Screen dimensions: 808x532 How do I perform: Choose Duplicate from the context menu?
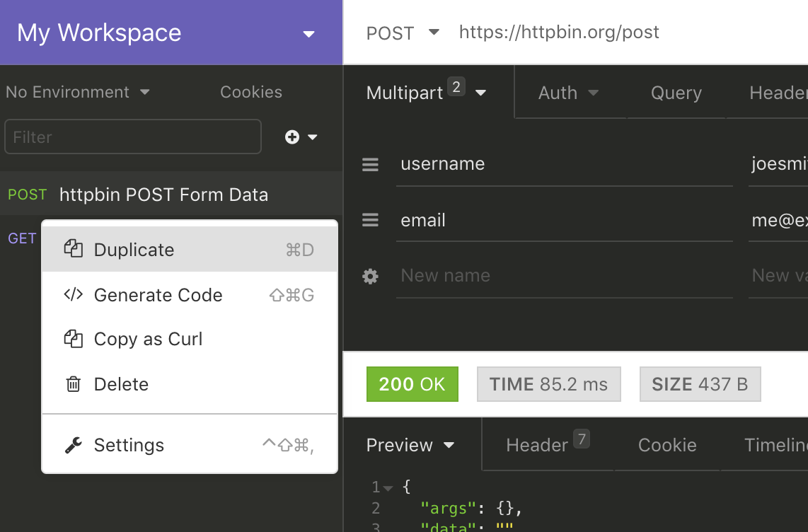coord(190,249)
